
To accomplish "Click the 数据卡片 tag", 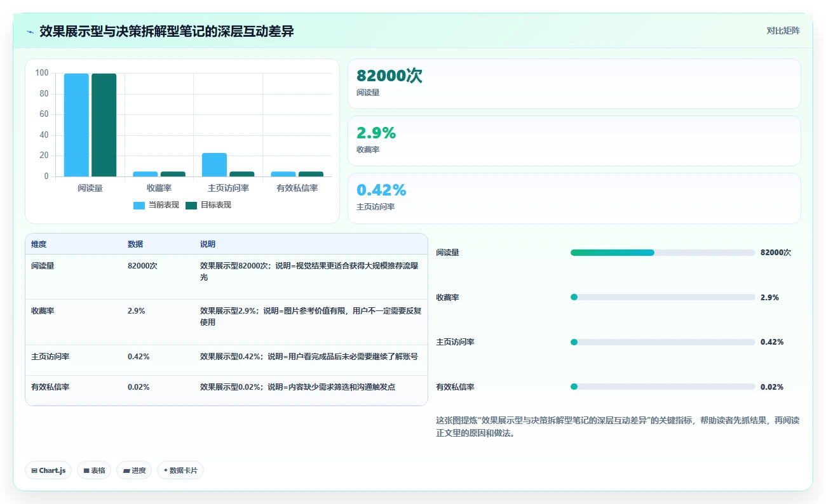I will (180, 470).
